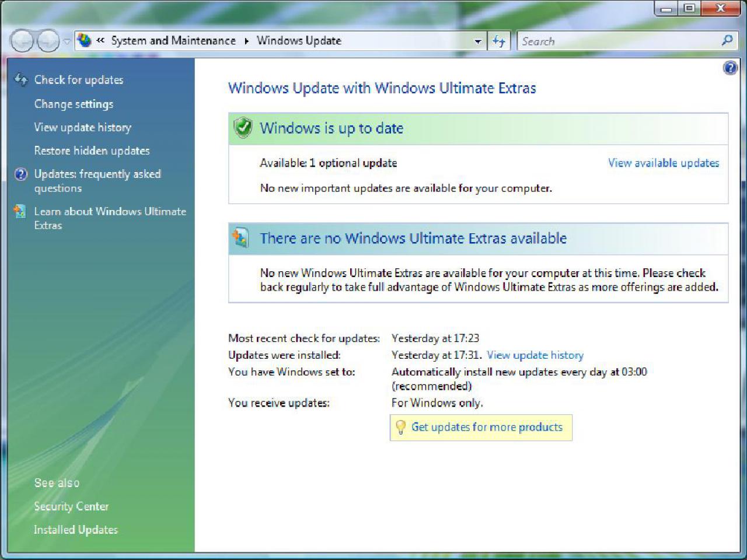Open Change settings in sidebar
This screenshot has width=747, height=560.
pos(74,104)
